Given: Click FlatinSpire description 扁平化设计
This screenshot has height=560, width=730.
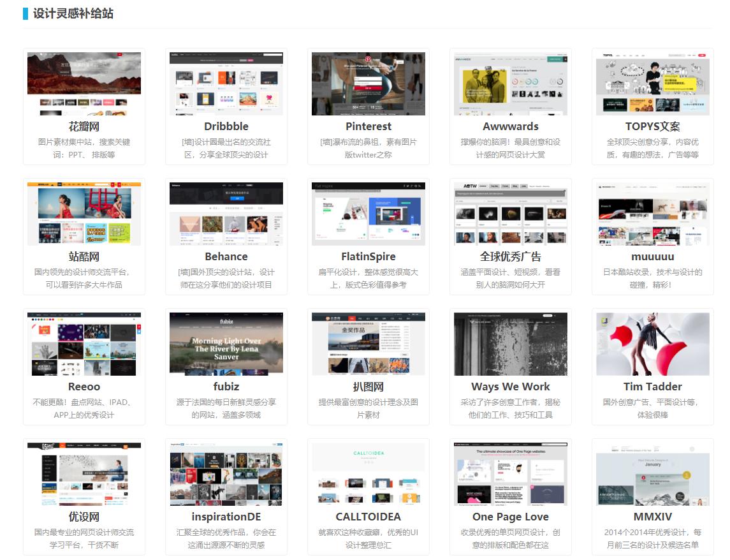Looking at the screenshot, I should tap(369, 278).
